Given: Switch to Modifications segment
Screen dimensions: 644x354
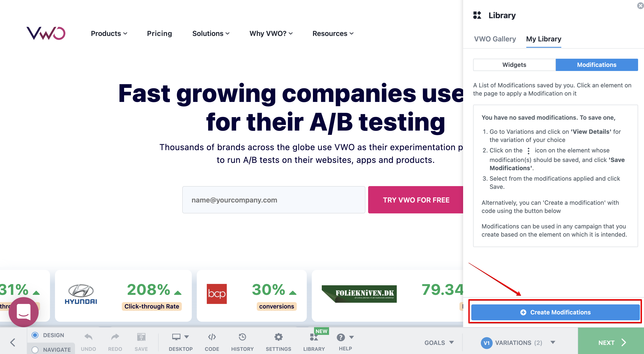Looking at the screenshot, I should (x=597, y=65).
